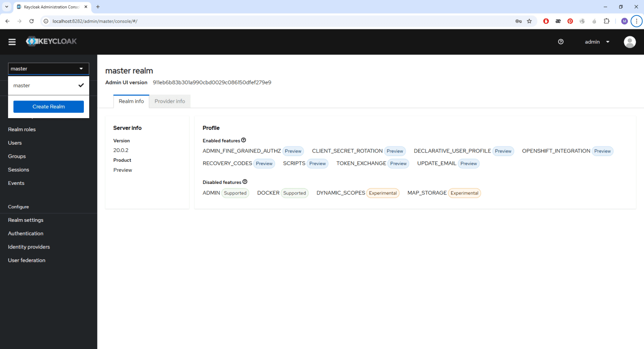Screen dimensions: 644x349
Task: Click help icon next to Enabled features
Action: tap(244, 140)
